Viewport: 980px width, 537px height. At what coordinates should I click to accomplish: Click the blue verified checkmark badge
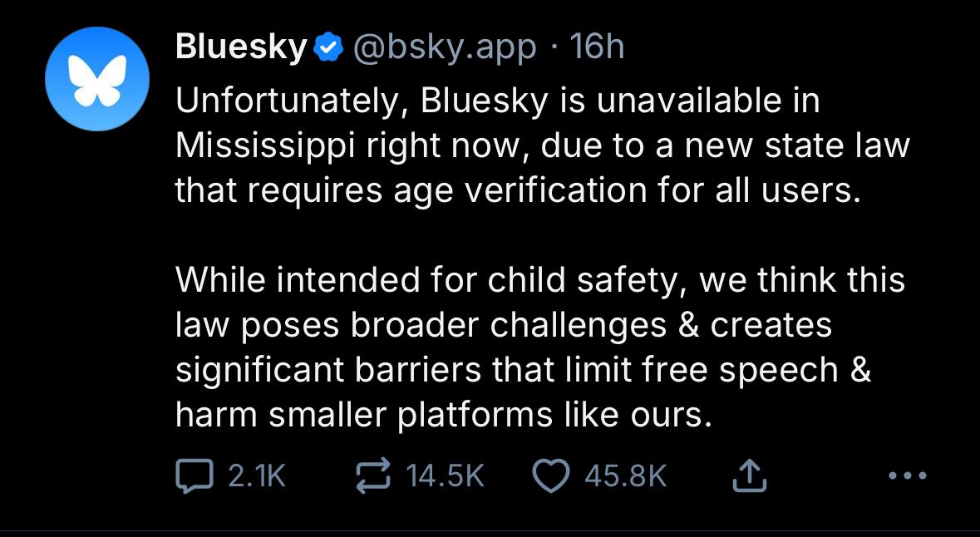click(327, 47)
